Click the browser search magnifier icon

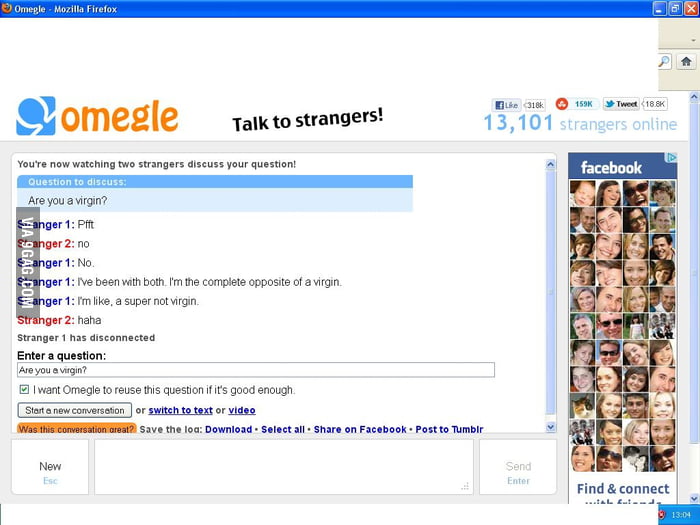(x=665, y=61)
